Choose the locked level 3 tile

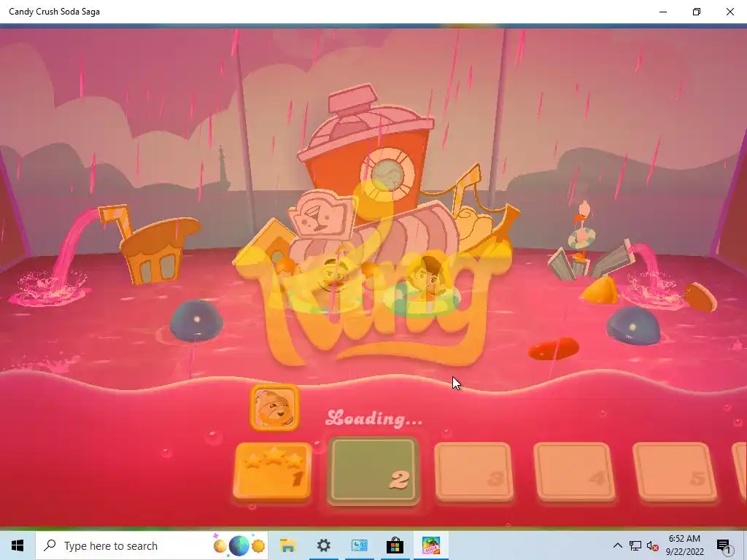coord(474,472)
